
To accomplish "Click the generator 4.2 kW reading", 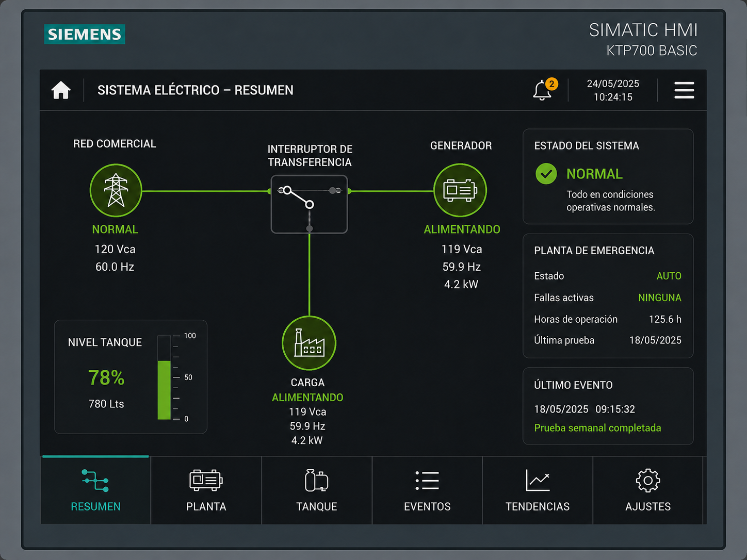I will pyautogui.click(x=461, y=284).
